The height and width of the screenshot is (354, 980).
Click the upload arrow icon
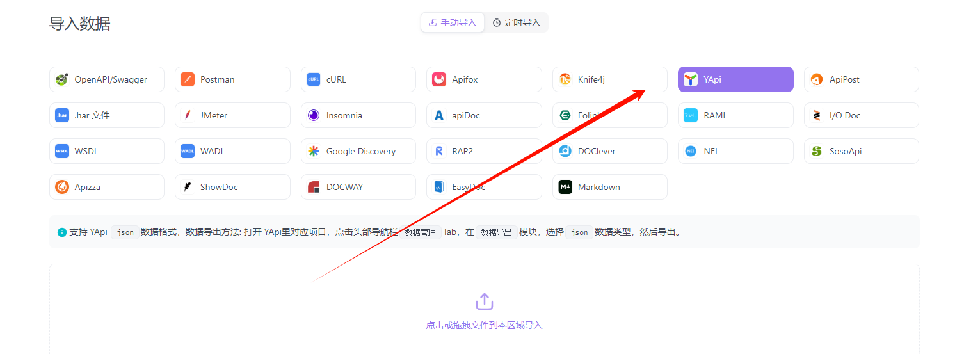(x=485, y=302)
